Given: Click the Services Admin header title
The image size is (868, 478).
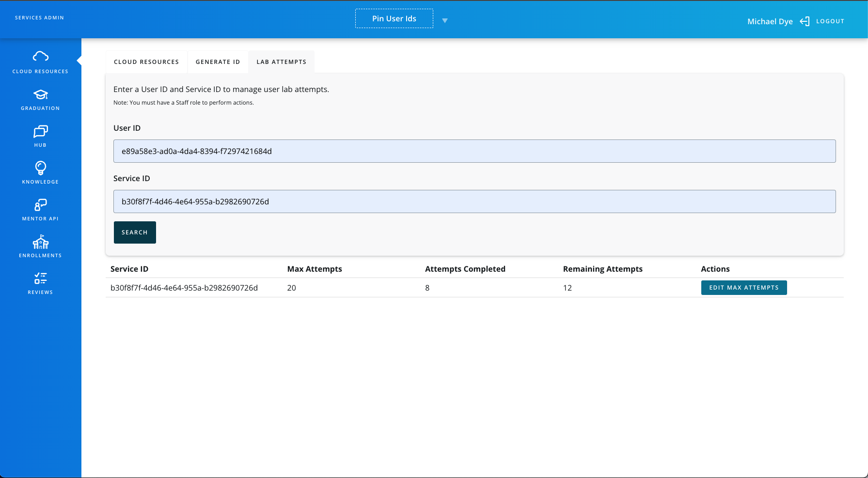Looking at the screenshot, I should (x=39, y=18).
